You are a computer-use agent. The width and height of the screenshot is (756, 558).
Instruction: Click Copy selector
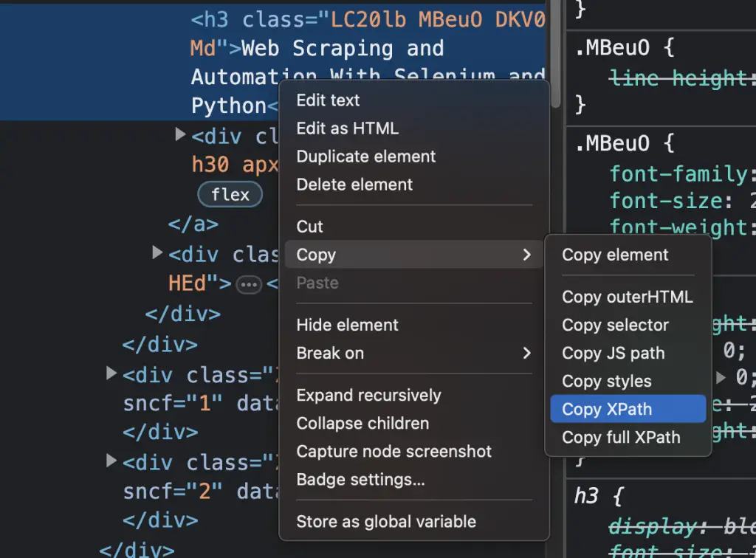coord(615,325)
